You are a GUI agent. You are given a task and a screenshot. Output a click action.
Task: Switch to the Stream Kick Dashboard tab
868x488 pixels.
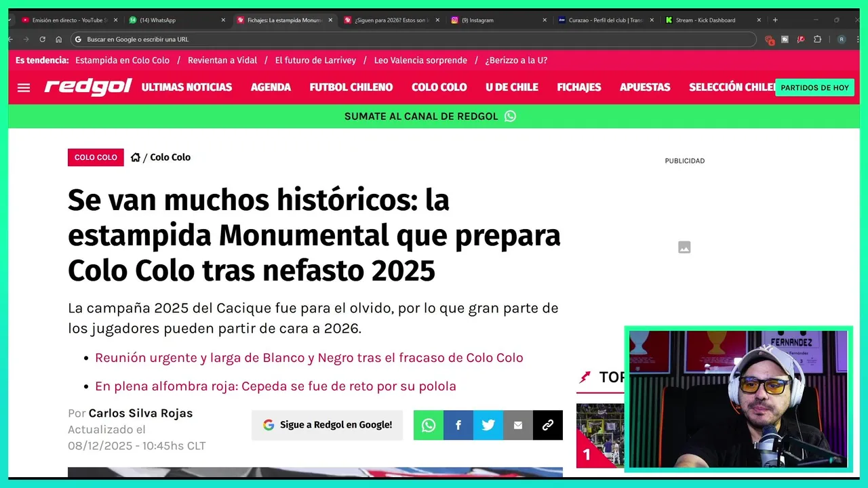coord(713,20)
